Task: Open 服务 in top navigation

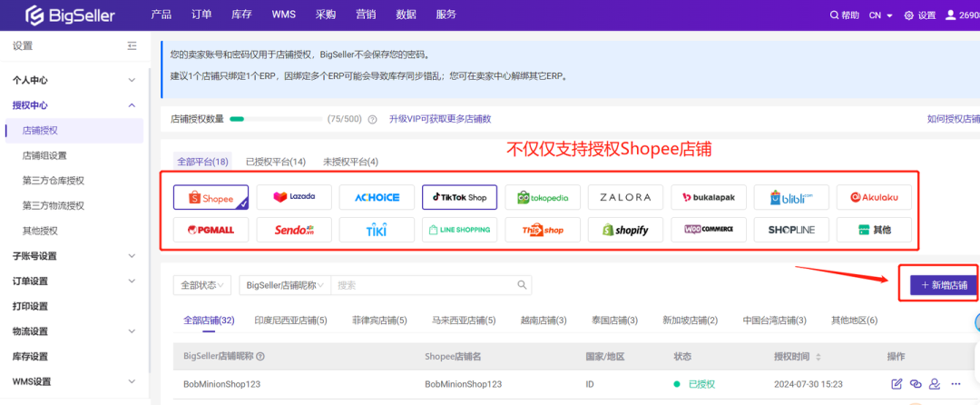Action: coord(446,15)
